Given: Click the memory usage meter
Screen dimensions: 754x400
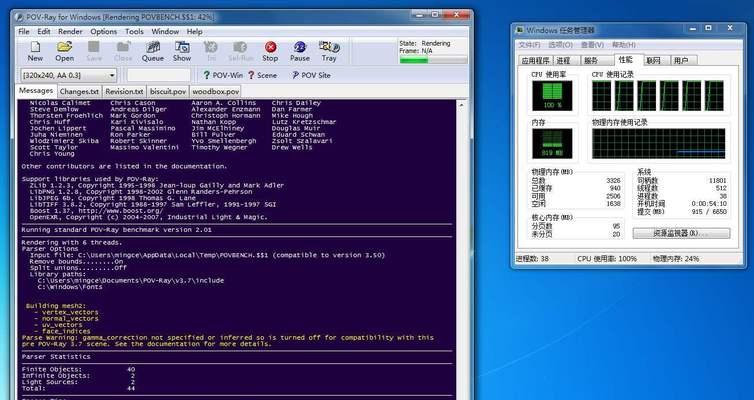Looking at the screenshot, I should click(552, 143).
